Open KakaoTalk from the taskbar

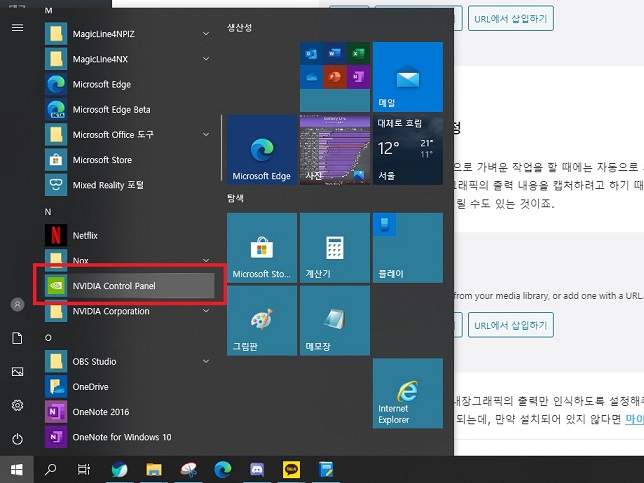pyautogui.click(x=292, y=469)
